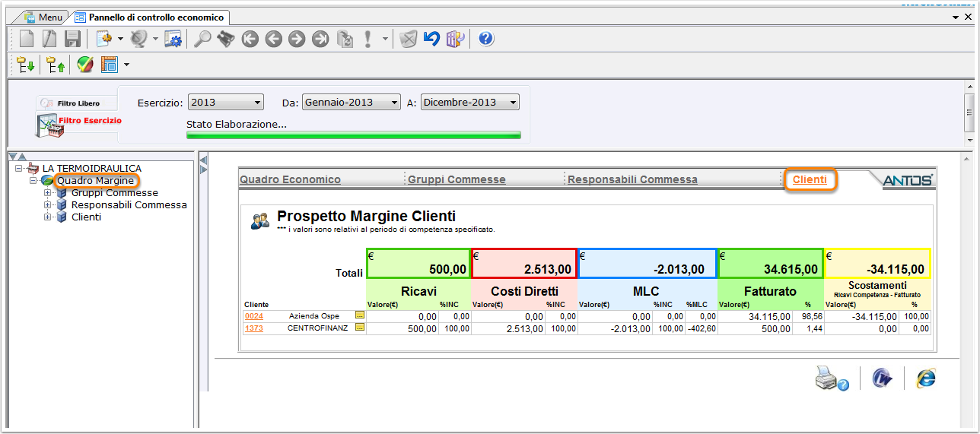The width and height of the screenshot is (980, 434).
Task: Open the Esercizio 2013 dropdown
Action: [226, 102]
